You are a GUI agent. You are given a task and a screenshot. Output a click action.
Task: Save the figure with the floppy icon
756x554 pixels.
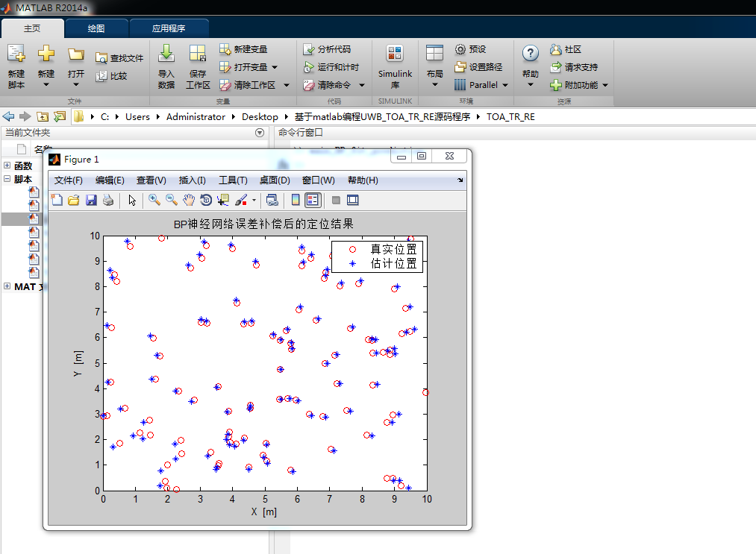[91, 200]
